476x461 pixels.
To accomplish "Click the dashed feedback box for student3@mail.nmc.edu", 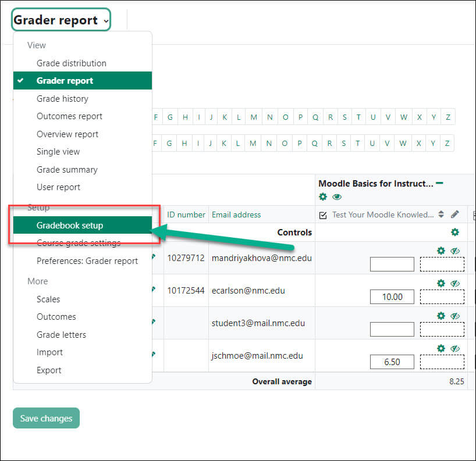I will (442, 330).
